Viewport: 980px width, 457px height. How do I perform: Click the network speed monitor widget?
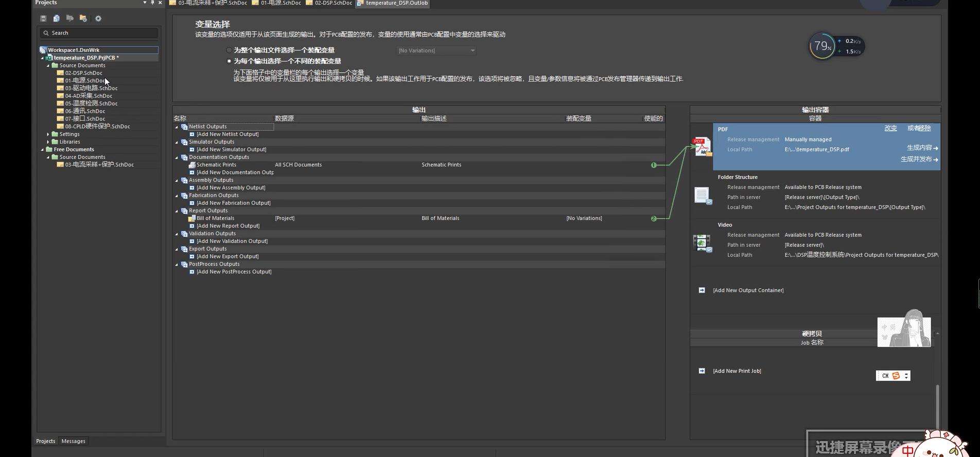[x=836, y=46]
